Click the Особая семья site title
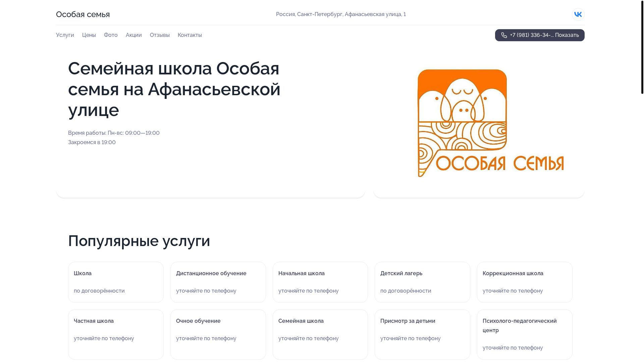644x362 pixels. coord(83,14)
